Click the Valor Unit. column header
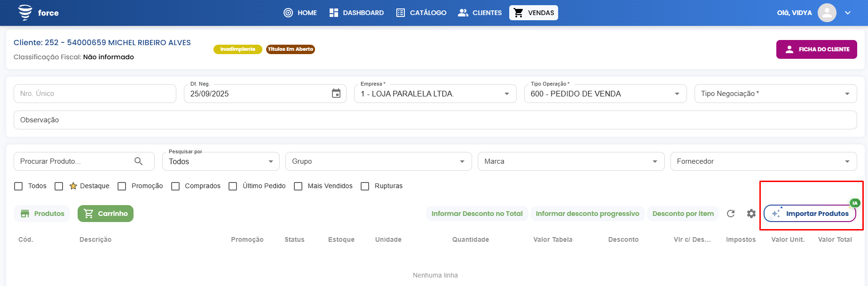 point(788,239)
